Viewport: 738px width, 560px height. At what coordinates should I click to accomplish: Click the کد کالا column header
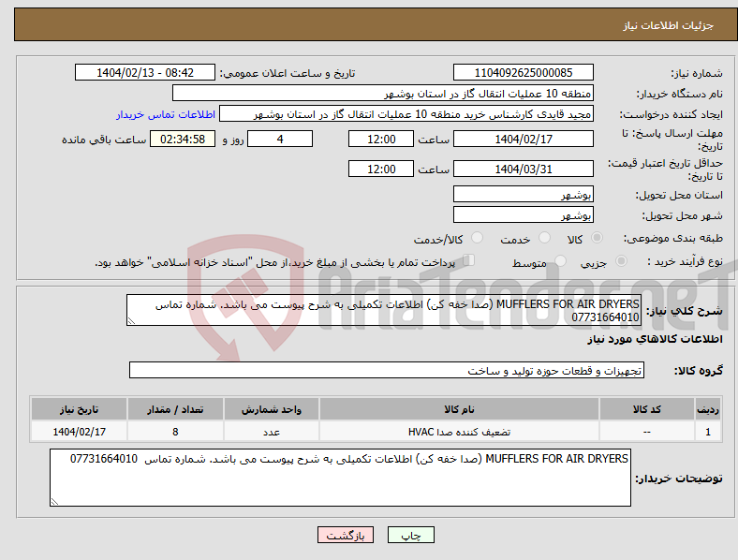[x=647, y=409]
